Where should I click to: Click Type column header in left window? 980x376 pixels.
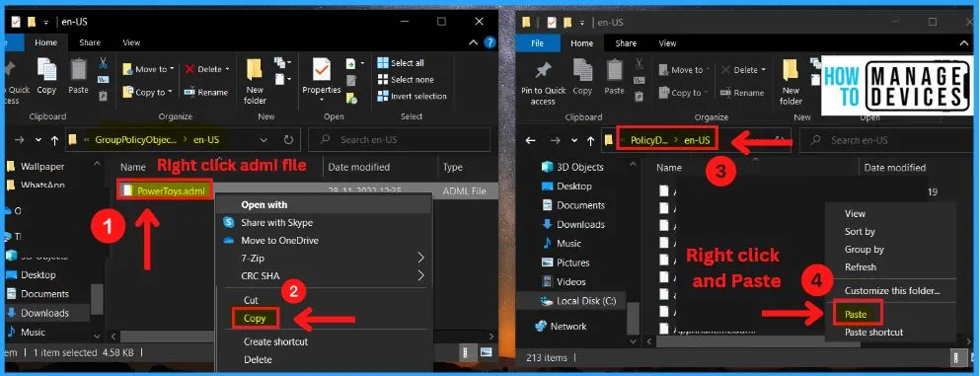tap(453, 167)
